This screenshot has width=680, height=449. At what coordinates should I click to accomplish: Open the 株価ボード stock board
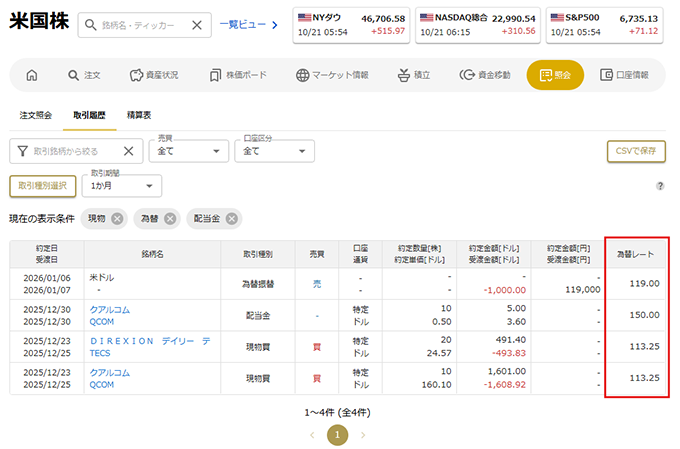tap(238, 75)
